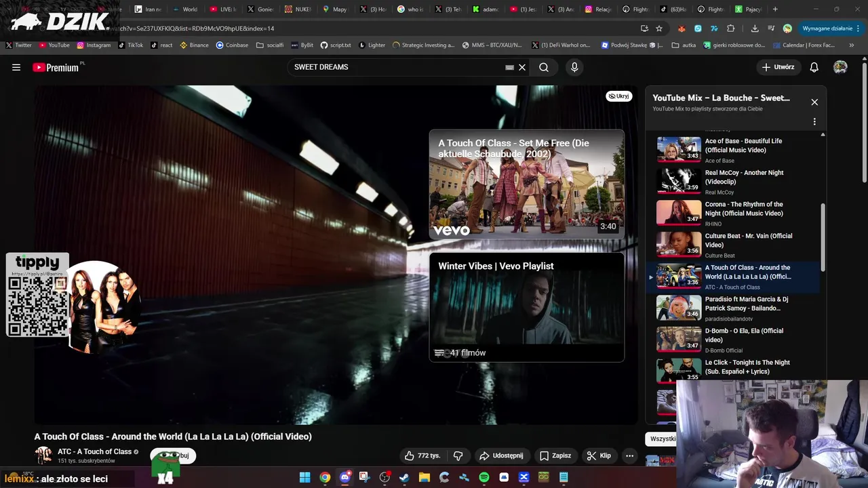Open Discord from taskbar

pyautogui.click(x=344, y=477)
